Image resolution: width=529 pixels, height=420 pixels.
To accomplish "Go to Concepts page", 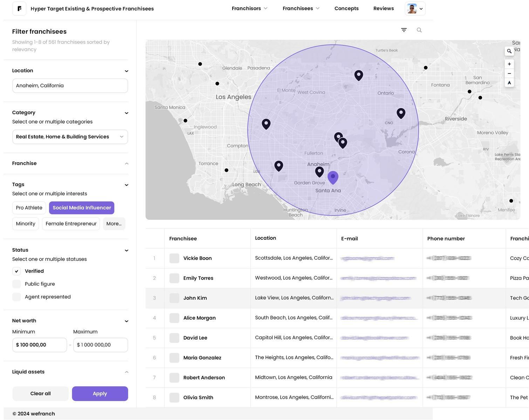I will [346, 8].
